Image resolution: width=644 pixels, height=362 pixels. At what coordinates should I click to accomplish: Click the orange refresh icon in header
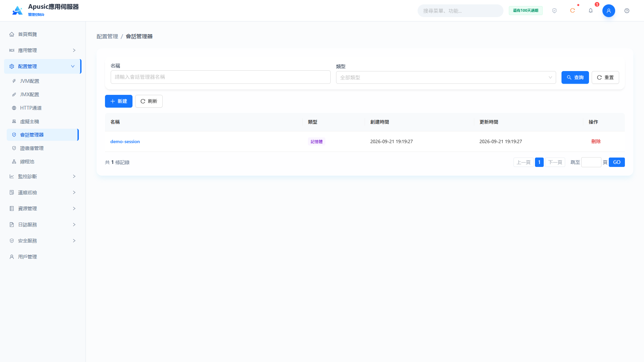[573, 11]
